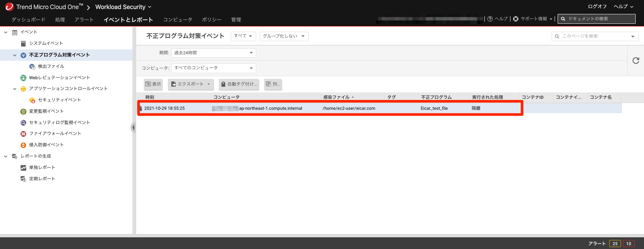
Task: Click the Firewall Events icon in sidebar
Action: [x=23, y=134]
